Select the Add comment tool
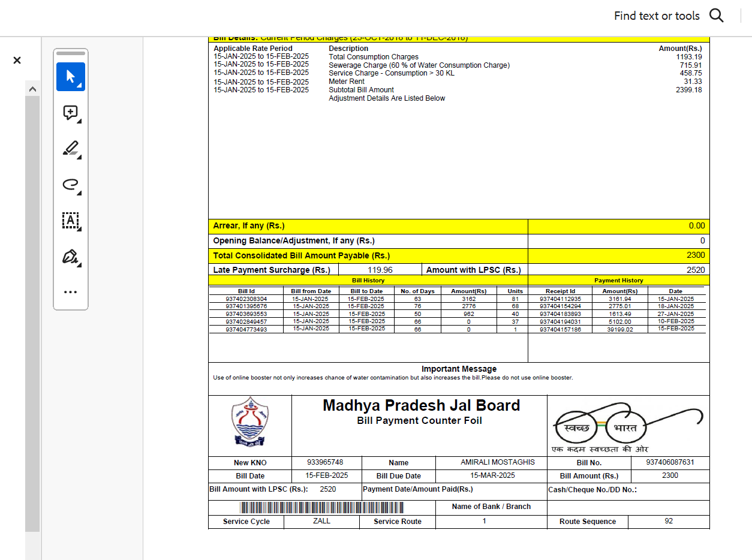 point(71,113)
